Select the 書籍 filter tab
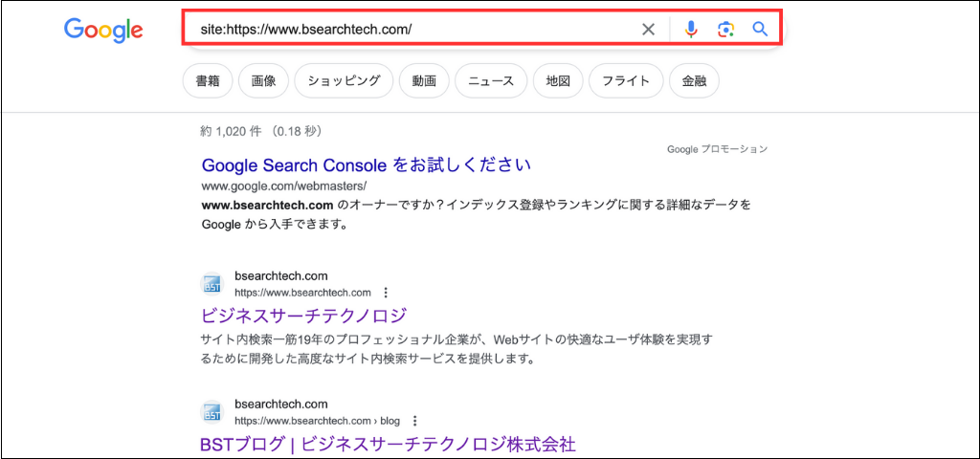The height and width of the screenshot is (459, 980). click(x=208, y=81)
